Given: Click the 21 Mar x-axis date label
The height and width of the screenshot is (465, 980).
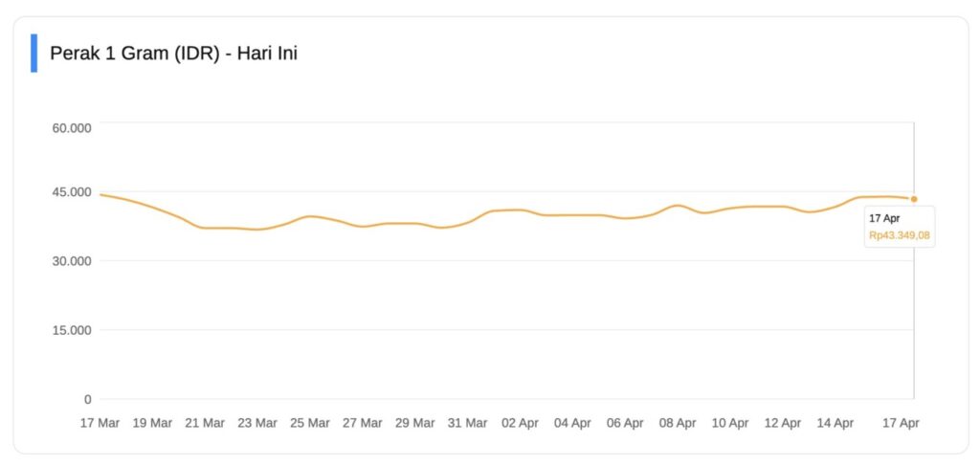Looking at the screenshot, I should tap(204, 422).
